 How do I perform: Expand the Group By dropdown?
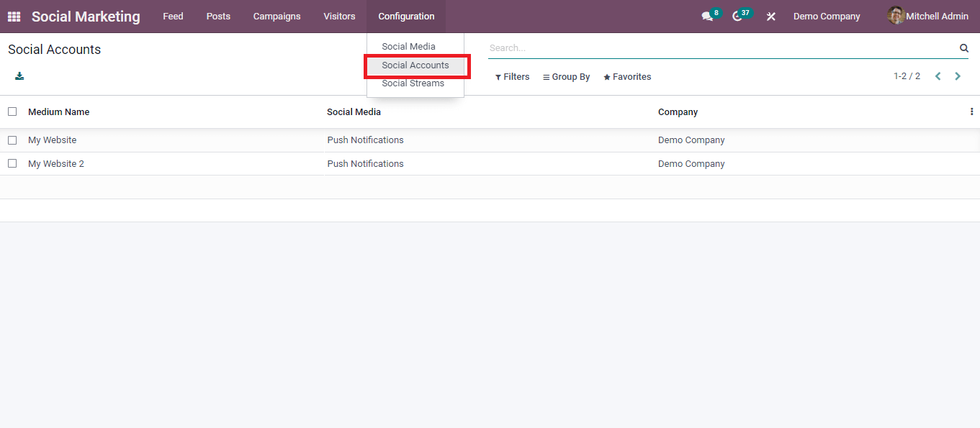click(x=567, y=77)
